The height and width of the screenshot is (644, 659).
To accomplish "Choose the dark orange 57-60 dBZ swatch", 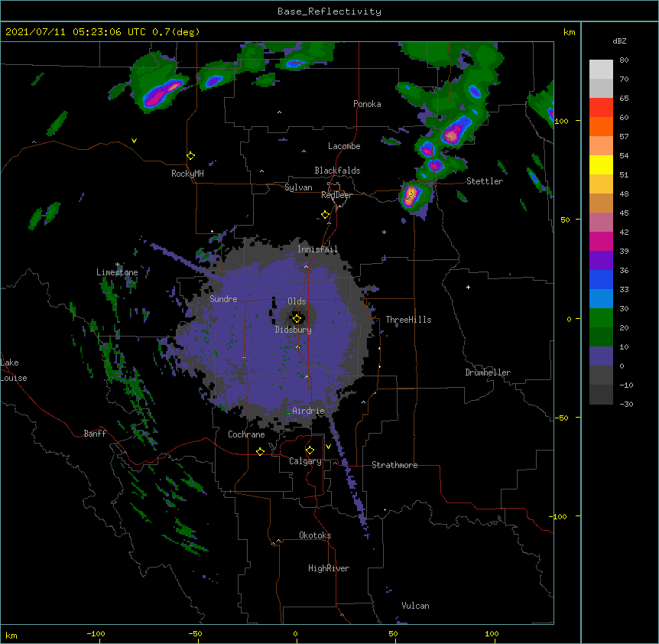I will pos(601,126).
